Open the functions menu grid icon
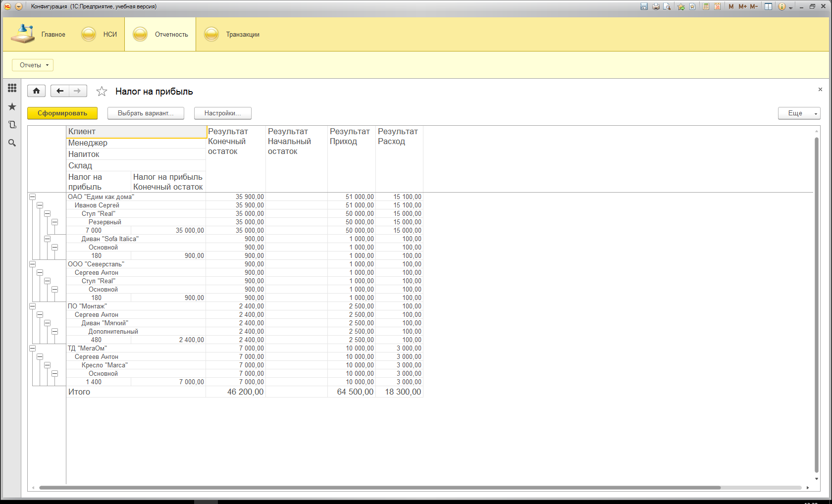 point(12,88)
